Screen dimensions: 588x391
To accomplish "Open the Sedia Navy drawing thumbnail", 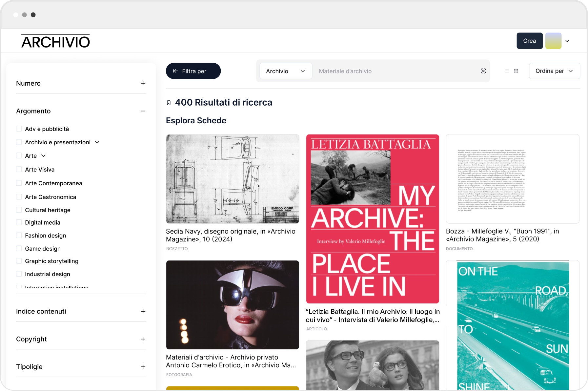I will click(233, 179).
